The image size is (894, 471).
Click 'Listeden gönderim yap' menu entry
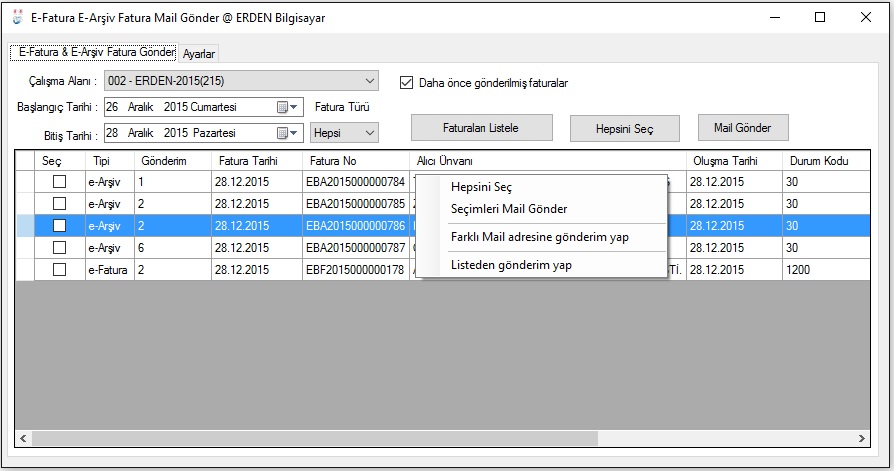pos(511,265)
